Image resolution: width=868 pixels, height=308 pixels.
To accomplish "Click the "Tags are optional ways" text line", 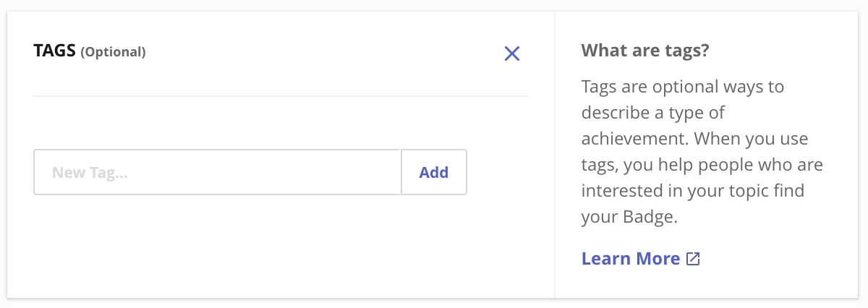I will pos(683,87).
